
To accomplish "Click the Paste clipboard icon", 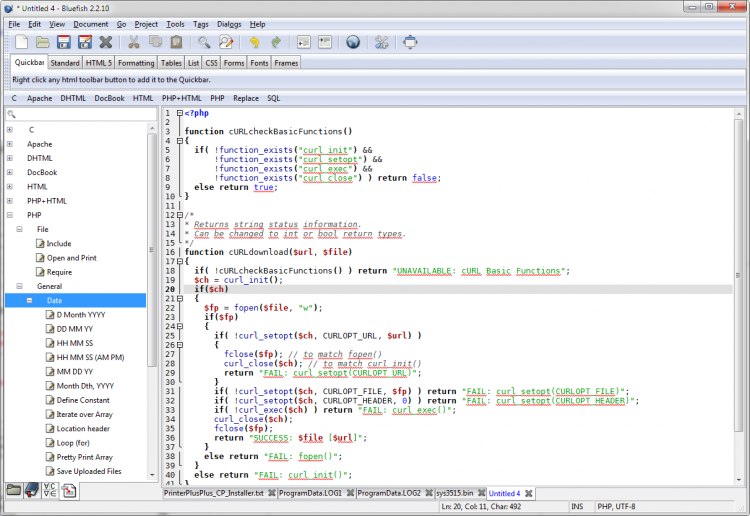I will 177,42.
